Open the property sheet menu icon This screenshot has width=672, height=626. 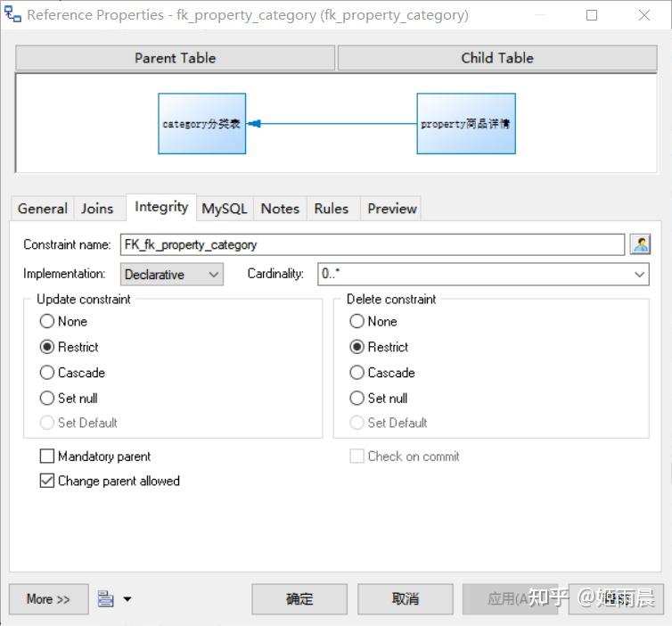tap(105, 598)
